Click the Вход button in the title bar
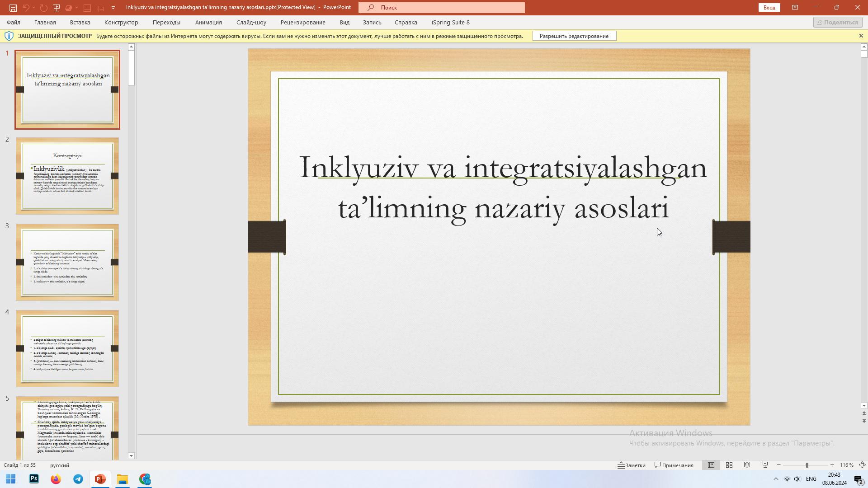 769,7
